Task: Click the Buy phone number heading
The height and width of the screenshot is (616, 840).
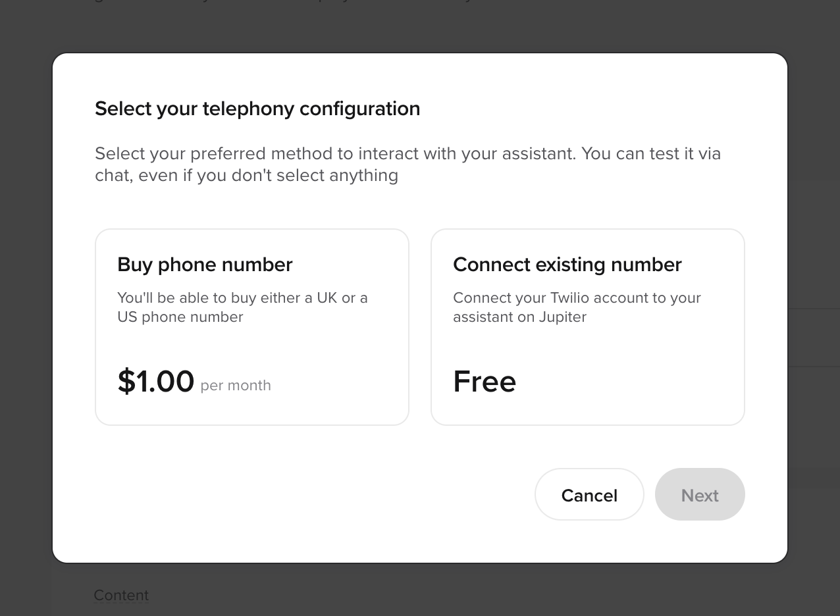Action: pyautogui.click(x=205, y=264)
